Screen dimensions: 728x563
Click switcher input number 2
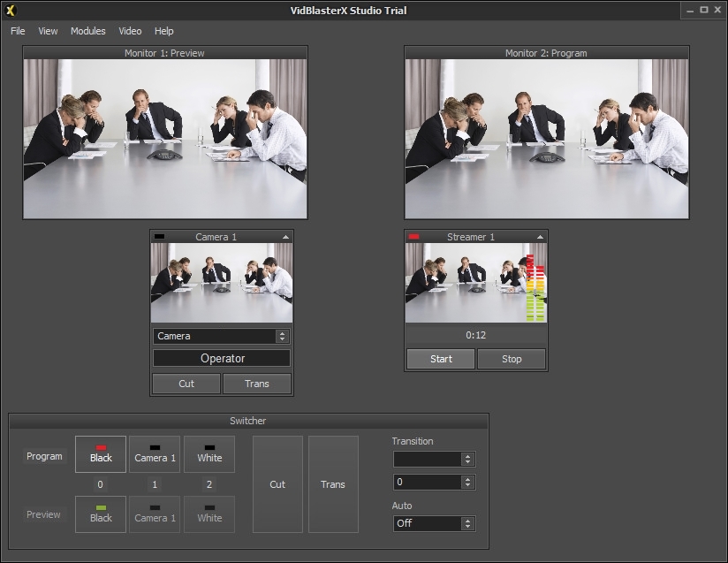pyautogui.click(x=209, y=484)
